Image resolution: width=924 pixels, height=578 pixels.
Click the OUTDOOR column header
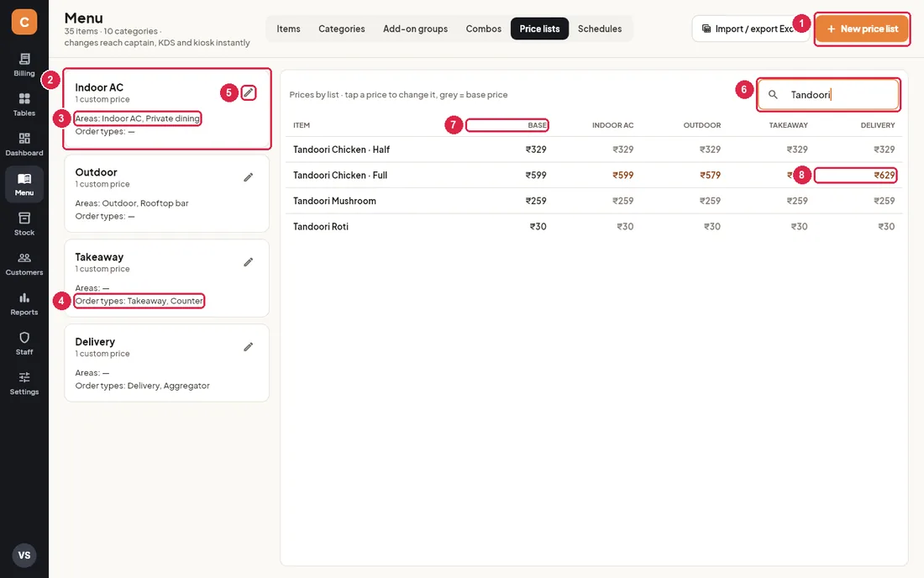pyautogui.click(x=702, y=125)
